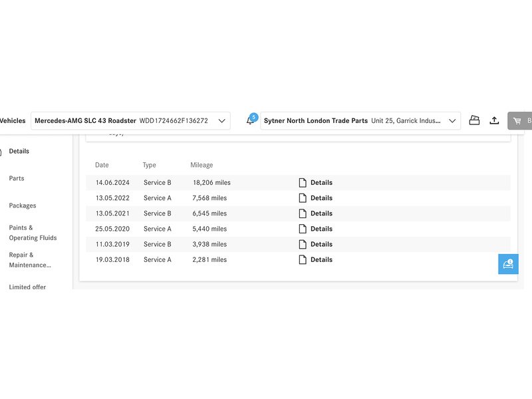
Task: Open Paints & Operating Fluids section
Action: (x=33, y=233)
